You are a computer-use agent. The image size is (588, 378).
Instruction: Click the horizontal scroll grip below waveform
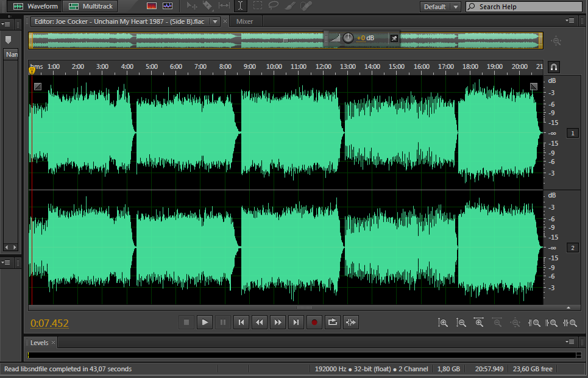pyautogui.click(x=304, y=307)
